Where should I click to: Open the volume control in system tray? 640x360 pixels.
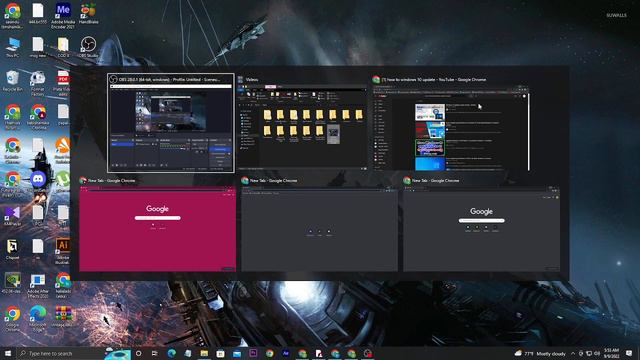(x=597, y=353)
